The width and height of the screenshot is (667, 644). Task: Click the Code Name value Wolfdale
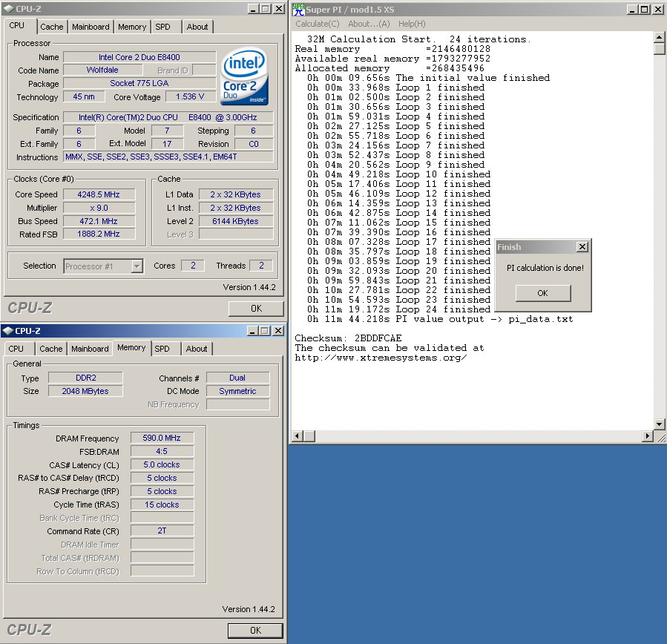click(x=102, y=70)
